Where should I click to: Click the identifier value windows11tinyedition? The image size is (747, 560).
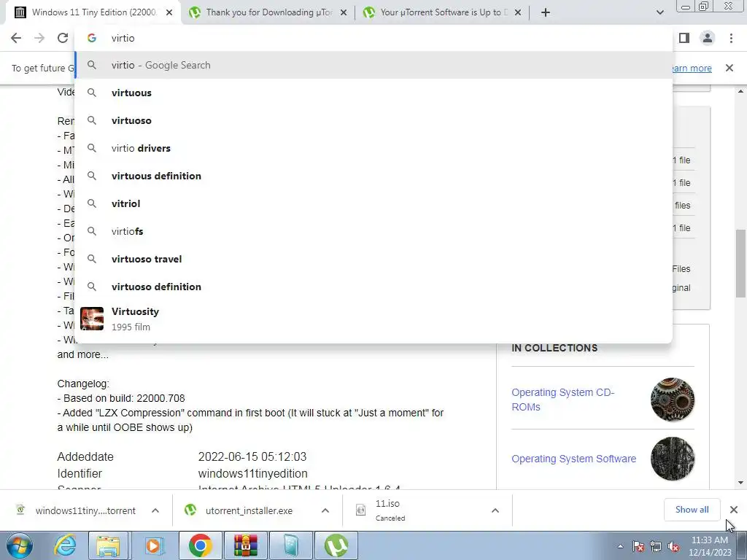(252, 474)
